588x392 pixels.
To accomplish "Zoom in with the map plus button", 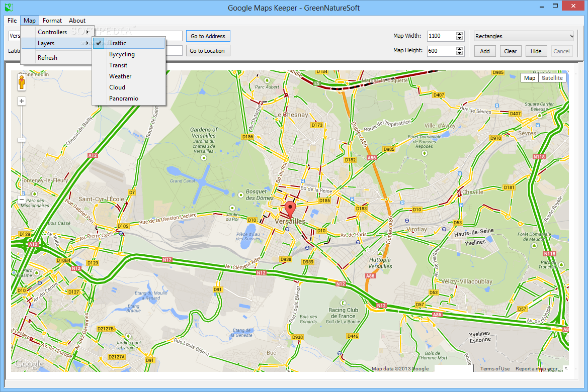I will click(22, 101).
